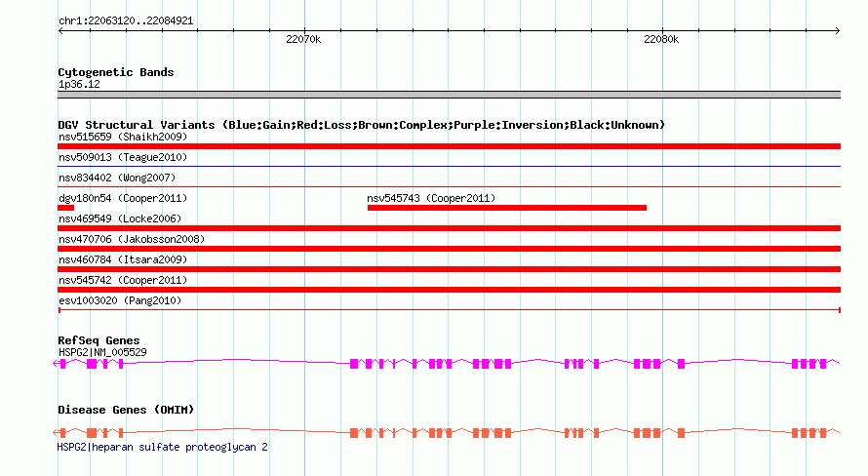Select the nsv460784 red loss bar
868x476 pixels.
(x=449, y=269)
